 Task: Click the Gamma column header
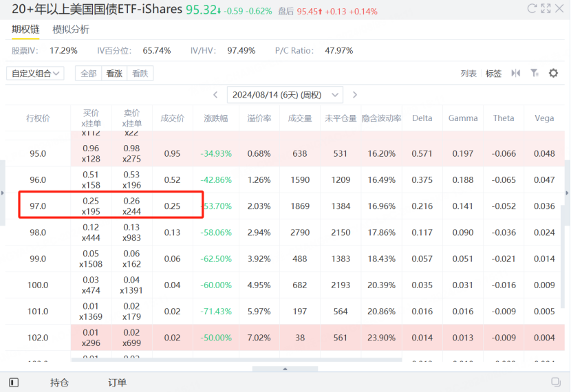[x=463, y=118]
